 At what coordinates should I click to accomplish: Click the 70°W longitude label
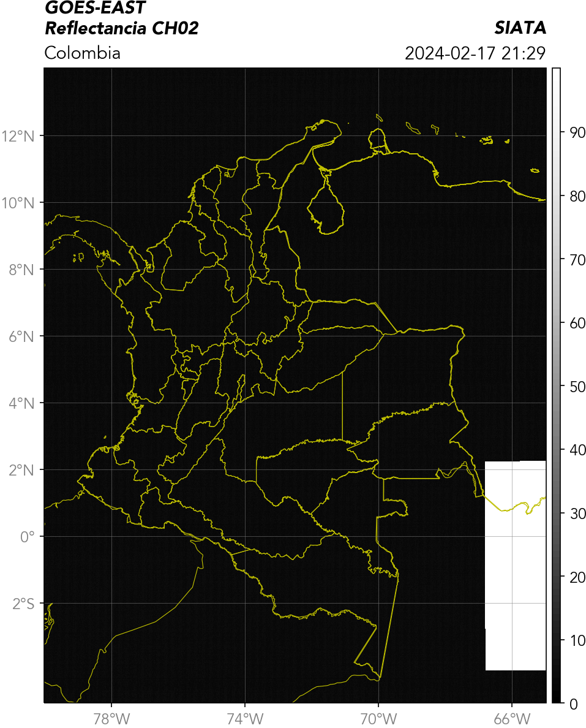(x=378, y=719)
